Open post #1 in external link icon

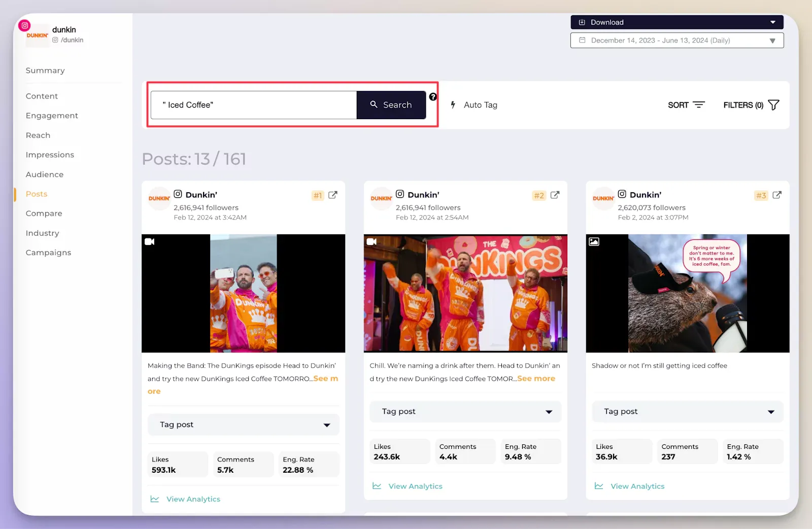333,195
